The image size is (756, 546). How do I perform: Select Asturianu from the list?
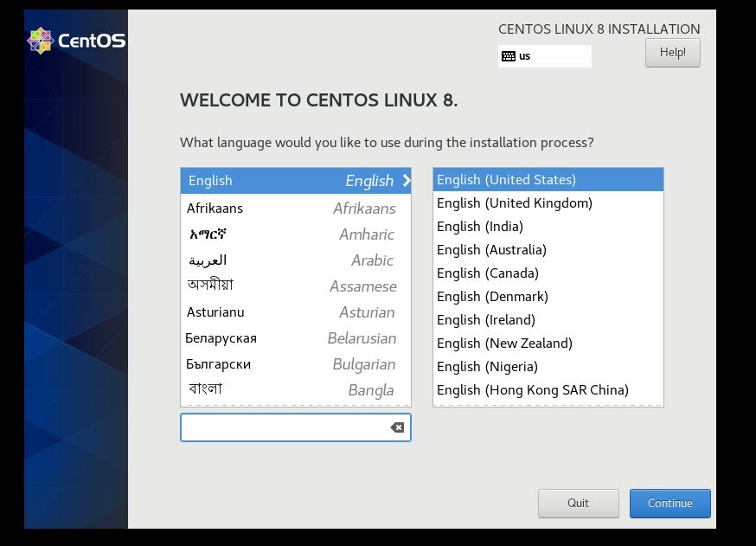259,312
